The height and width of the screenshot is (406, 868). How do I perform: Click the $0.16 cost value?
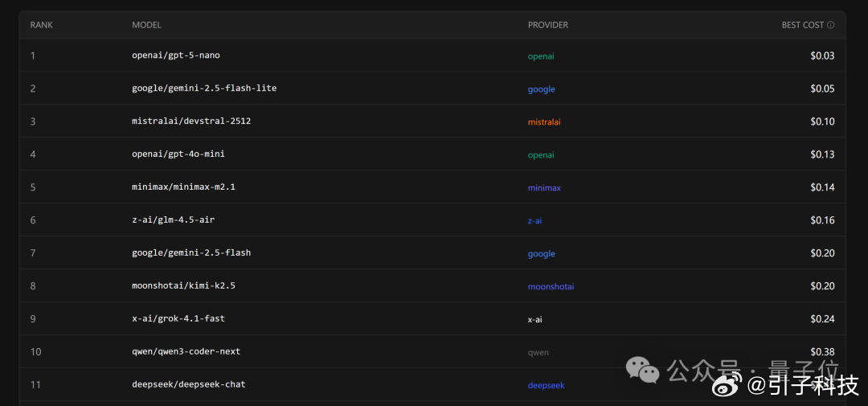pyautogui.click(x=823, y=220)
